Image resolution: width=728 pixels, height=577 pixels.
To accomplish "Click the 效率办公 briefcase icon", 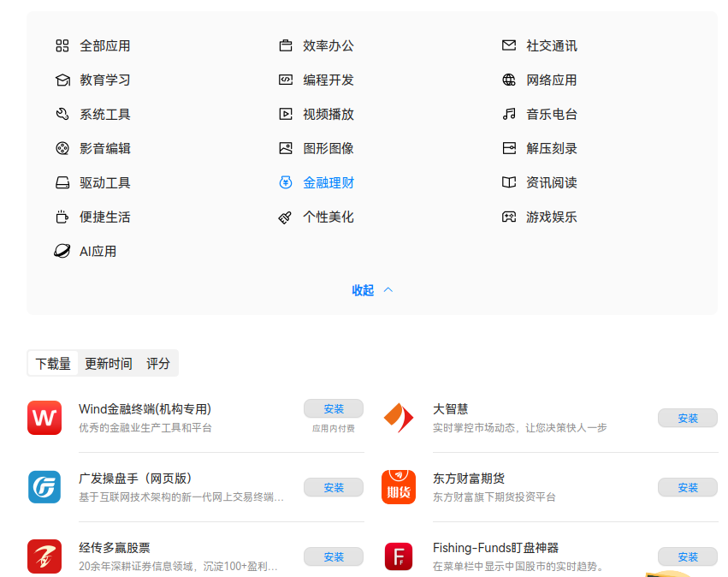I will click(286, 45).
